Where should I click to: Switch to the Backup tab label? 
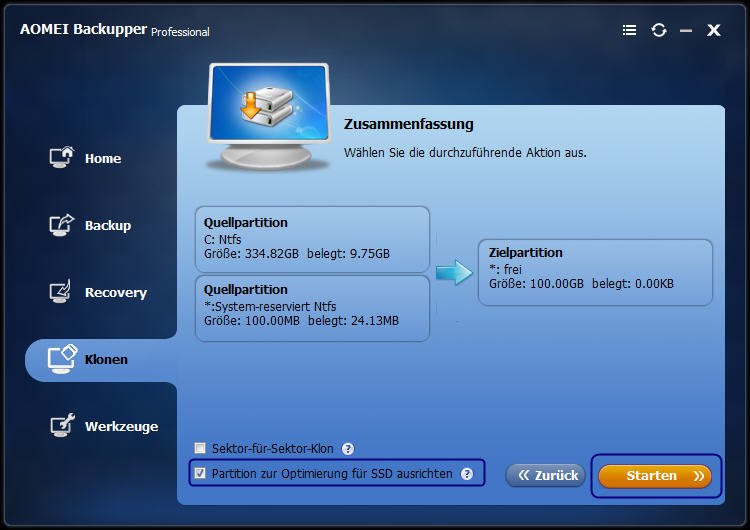108,225
